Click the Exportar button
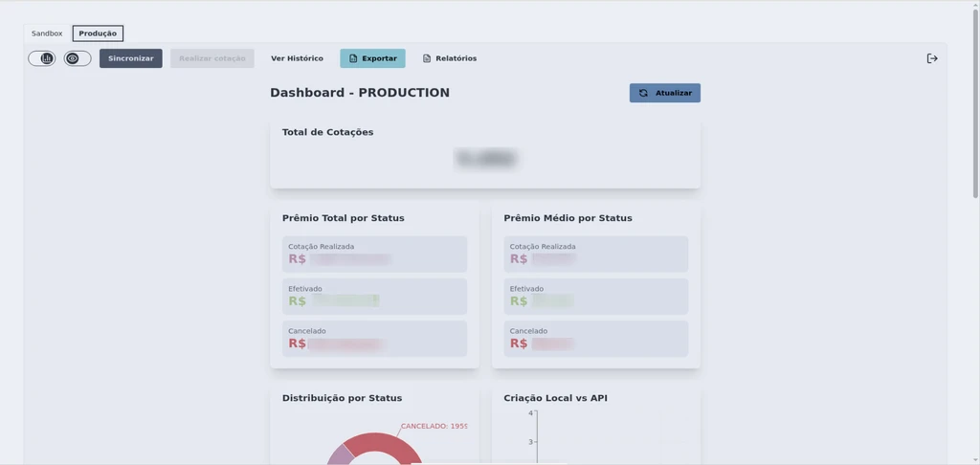The image size is (980, 465). (372, 58)
